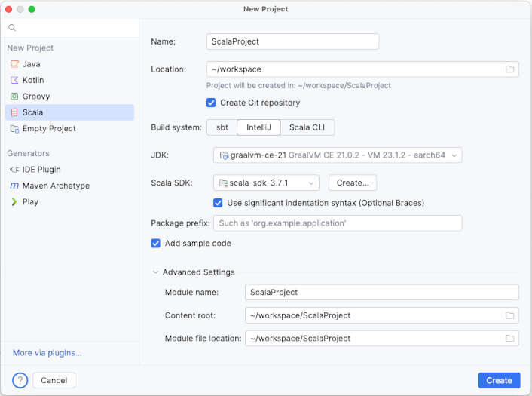Click the Groovy icon in project list
The height and width of the screenshot is (396, 532).
14,97
